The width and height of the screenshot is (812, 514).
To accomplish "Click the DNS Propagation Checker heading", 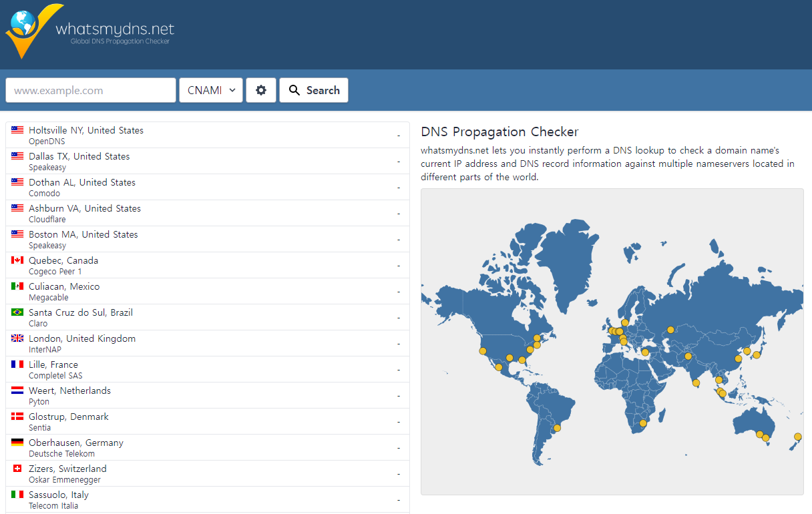I will [x=499, y=132].
